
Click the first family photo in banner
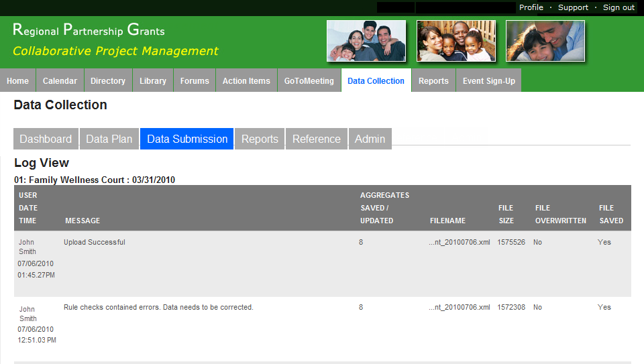click(x=366, y=41)
